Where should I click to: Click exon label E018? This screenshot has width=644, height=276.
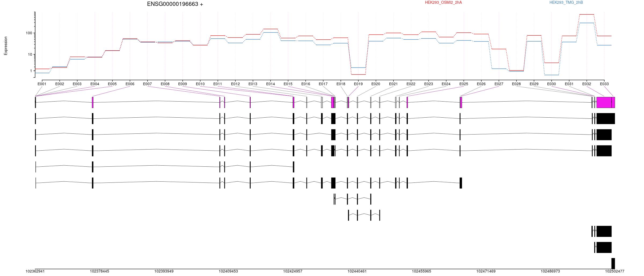click(x=341, y=84)
